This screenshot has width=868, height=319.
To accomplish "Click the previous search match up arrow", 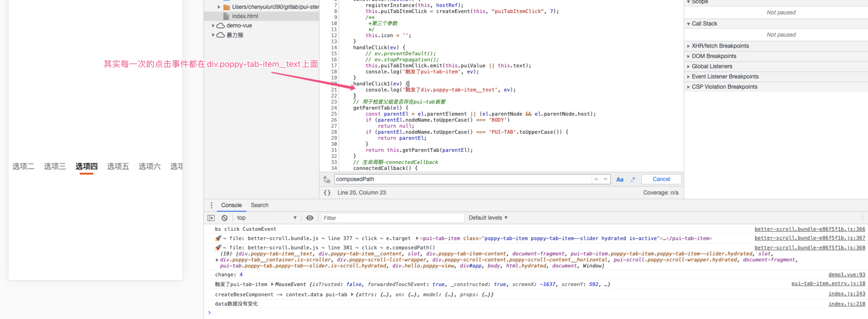I will tap(596, 179).
